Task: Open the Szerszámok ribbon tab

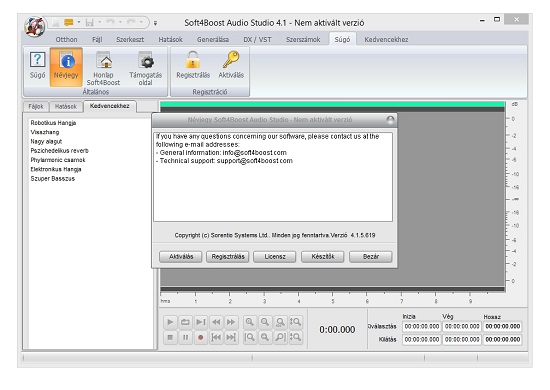Action: click(x=303, y=40)
